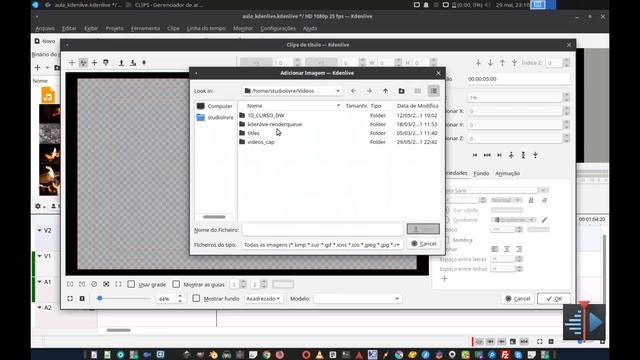The image size is (640, 360).
Task: Right-align text in title properties
Action: click(519, 249)
